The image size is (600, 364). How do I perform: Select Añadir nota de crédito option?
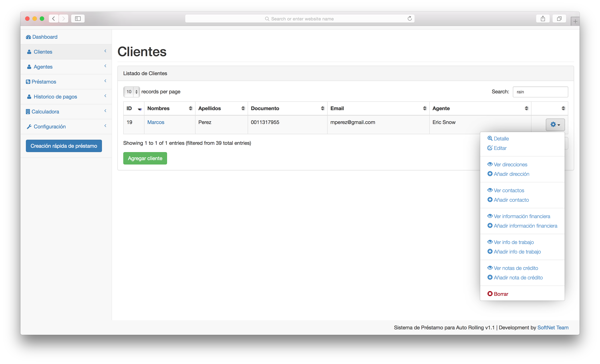coord(518,278)
